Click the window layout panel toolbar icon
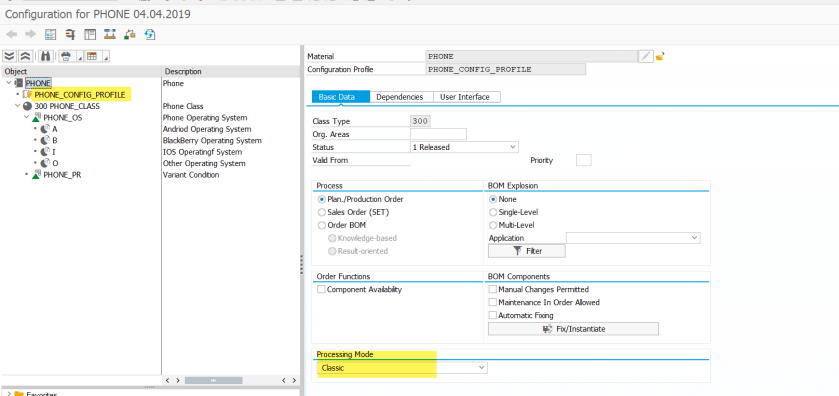Viewport: 839px width, 396px height. pos(90,35)
